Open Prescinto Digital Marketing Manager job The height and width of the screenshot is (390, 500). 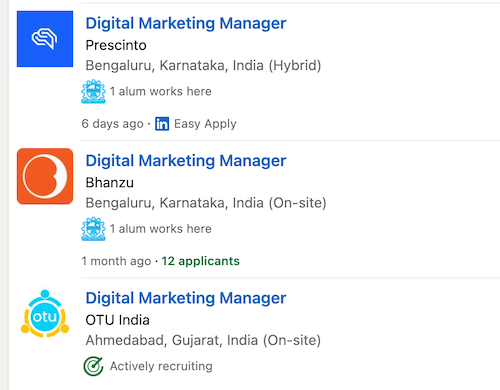pos(186,24)
